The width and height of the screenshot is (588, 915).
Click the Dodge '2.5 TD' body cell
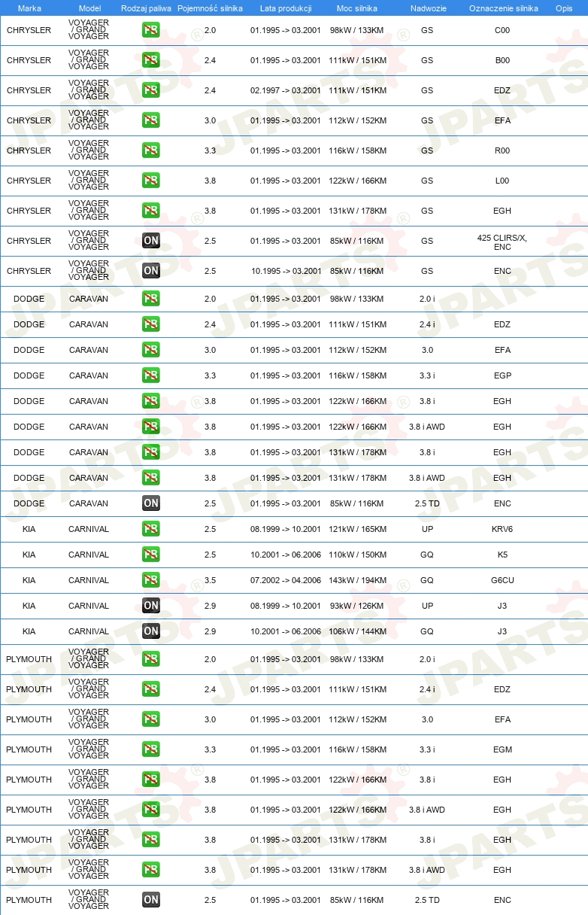tap(427, 503)
